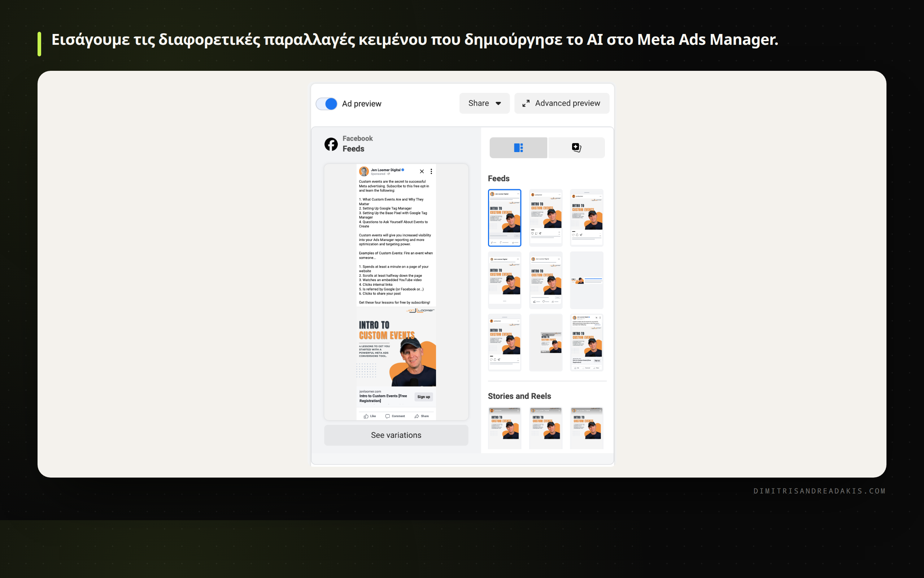This screenshot has height=578, width=924.
Task: Click the Intro to Custom Events ad image
Action: (x=396, y=347)
